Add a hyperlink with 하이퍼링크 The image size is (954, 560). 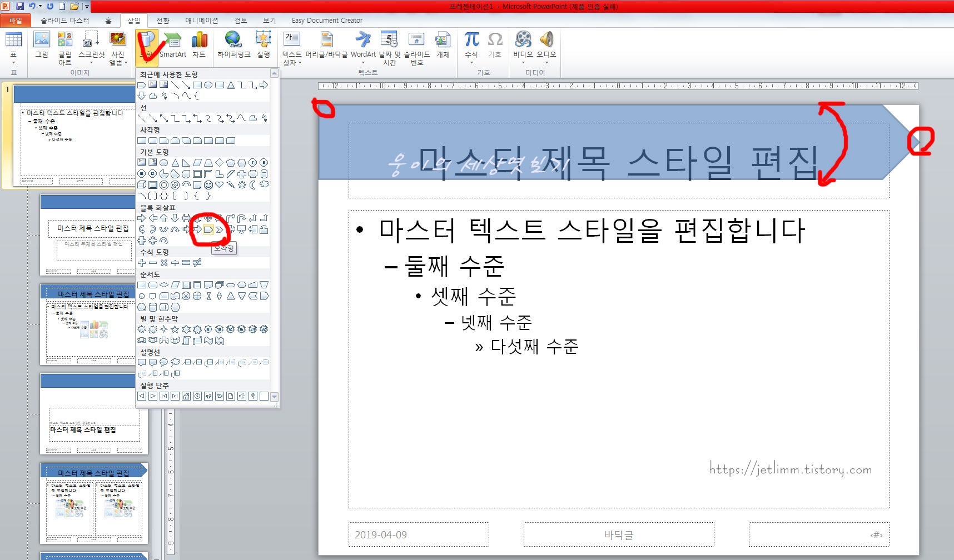[233, 44]
